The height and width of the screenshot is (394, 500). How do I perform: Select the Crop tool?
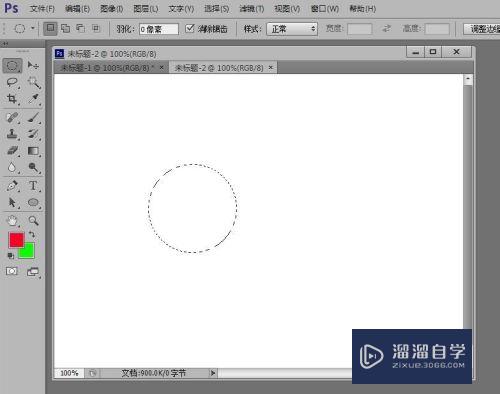pos(12,99)
